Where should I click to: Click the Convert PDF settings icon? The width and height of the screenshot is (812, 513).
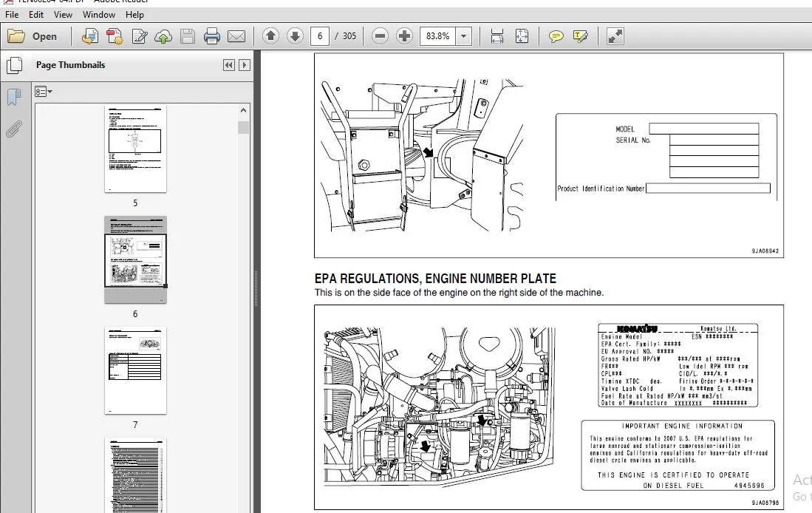point(115,36)
